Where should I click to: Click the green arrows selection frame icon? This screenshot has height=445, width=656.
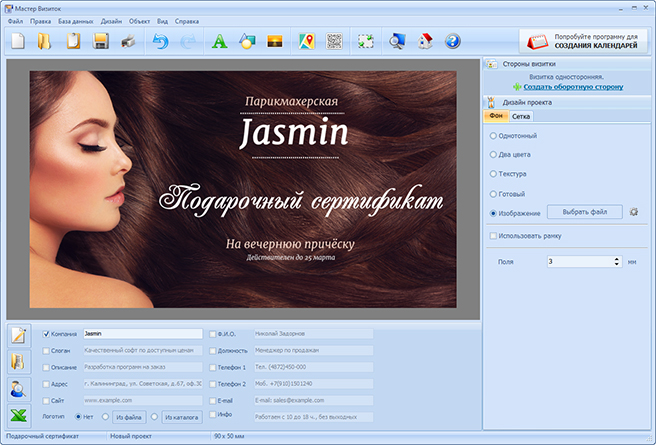pos(366,41)
